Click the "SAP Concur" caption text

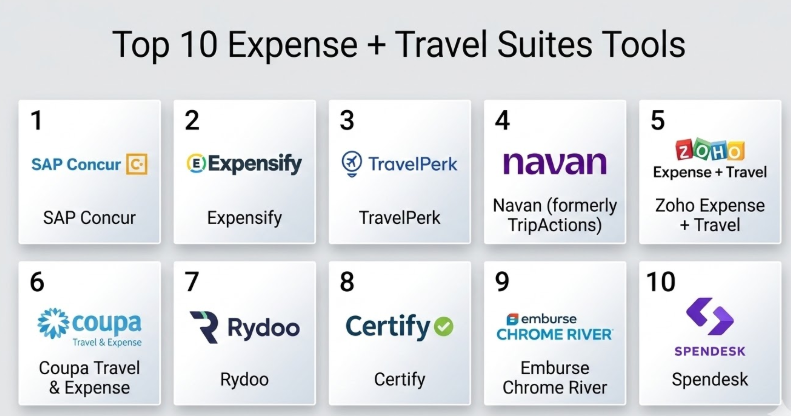click(89, 217)
